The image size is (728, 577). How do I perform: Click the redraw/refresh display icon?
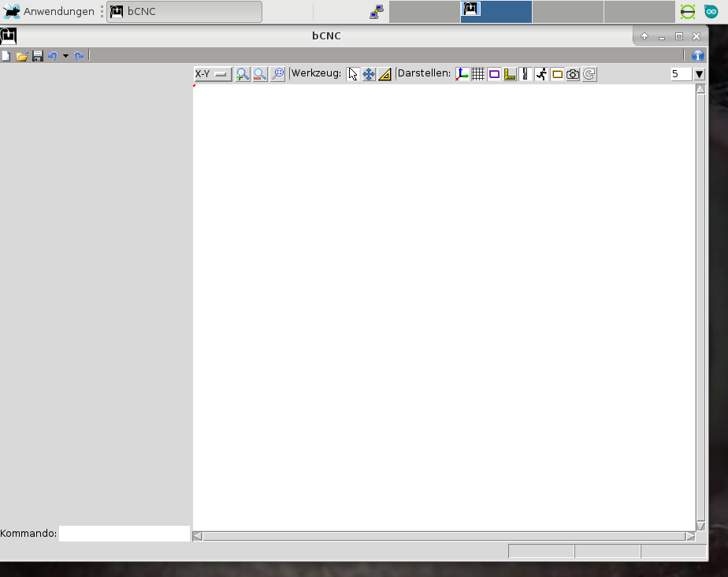(x=589, y=74)
